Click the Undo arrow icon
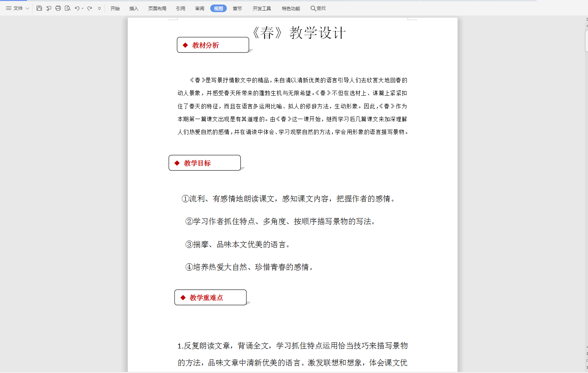Viewport: 588px width, 373px height. pyautogui.click(x=77, y=8)
